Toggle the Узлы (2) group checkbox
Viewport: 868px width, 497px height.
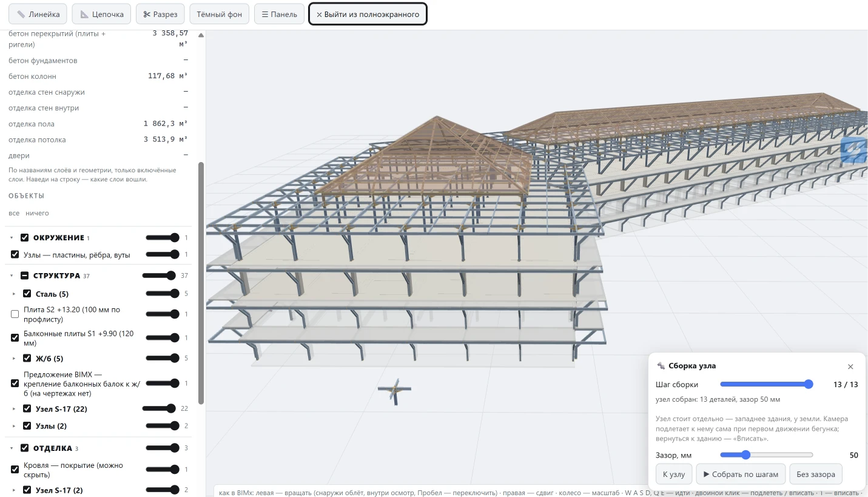27,426
